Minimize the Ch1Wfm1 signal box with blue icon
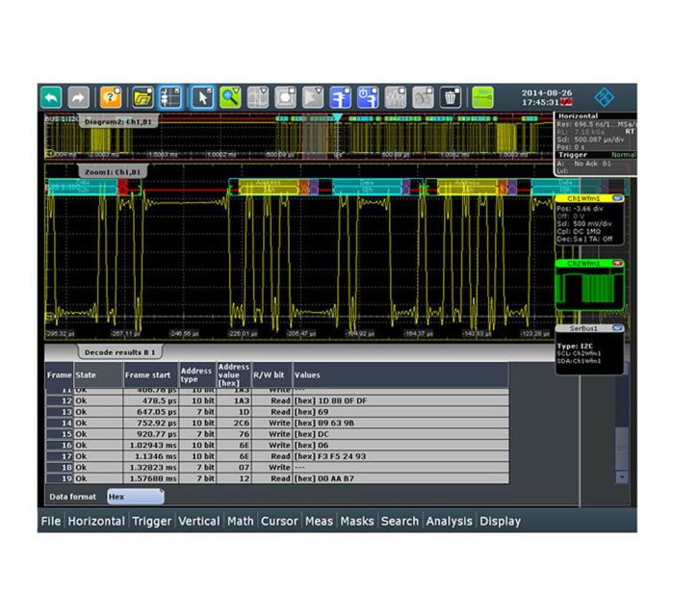 (x=618, y=198)
